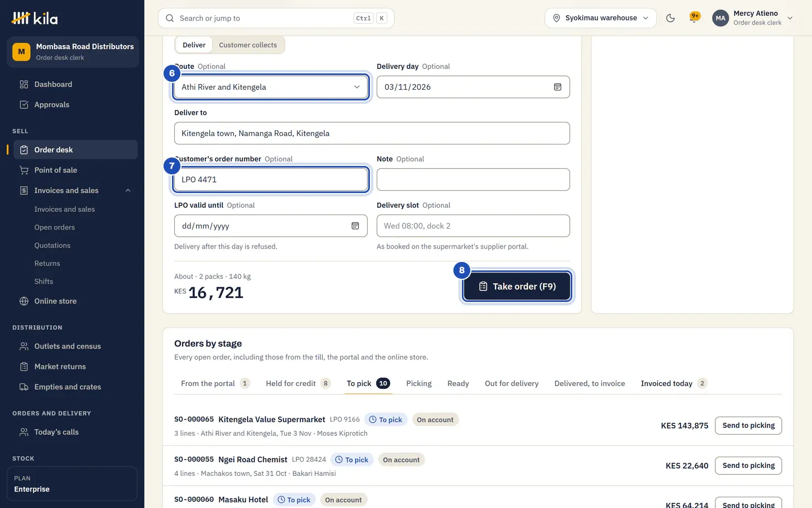Image resolution: width=812 pixels, height=508 pixels.
Task: Click the MA user avatar
Action: 720,18
